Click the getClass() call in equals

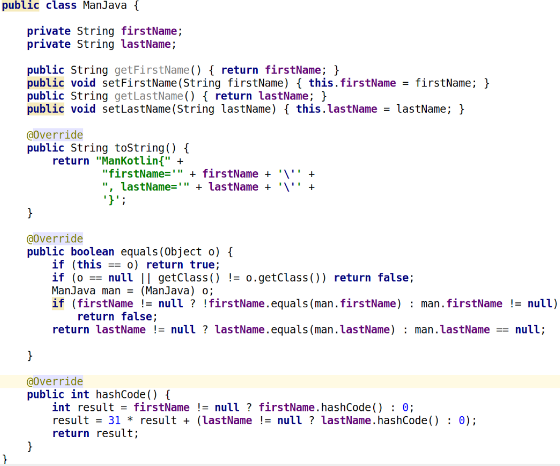pyautogui.click(x=189, y=277)
